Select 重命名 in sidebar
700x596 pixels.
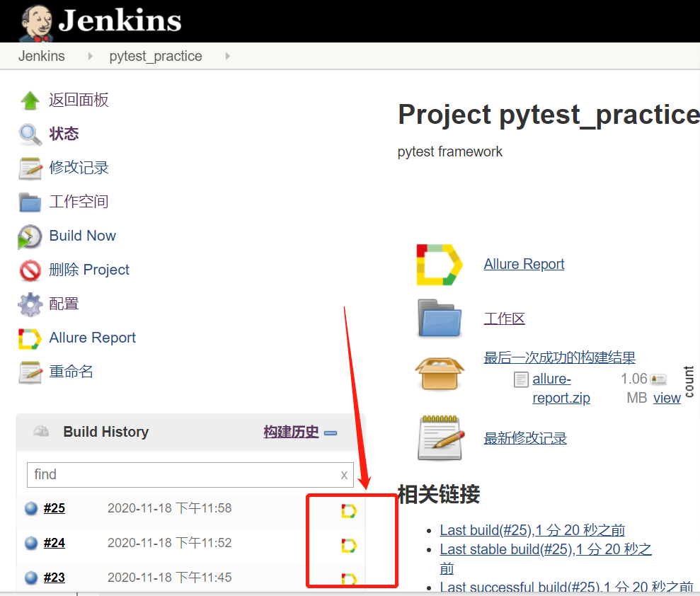pyautogui.click(x=71, y=372)
